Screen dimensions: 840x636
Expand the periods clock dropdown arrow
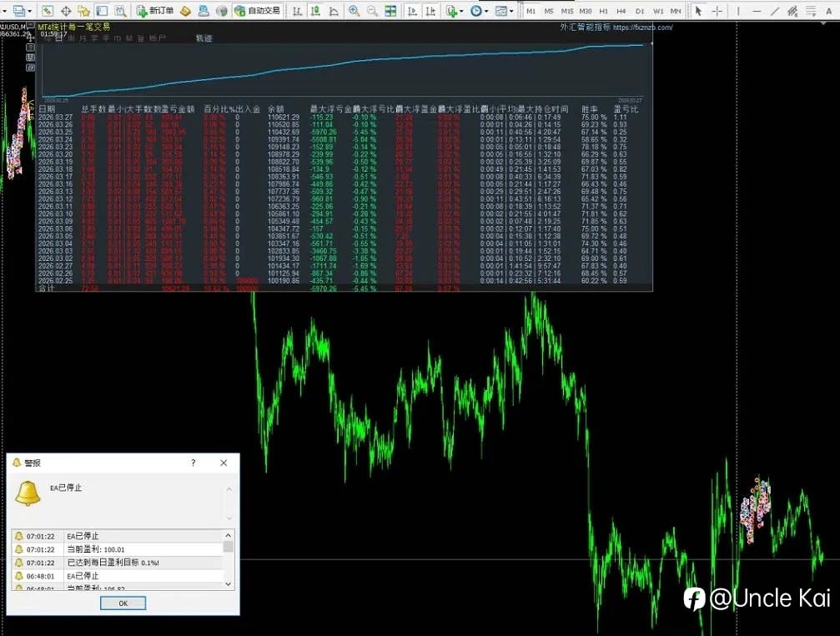pos(485,11)
